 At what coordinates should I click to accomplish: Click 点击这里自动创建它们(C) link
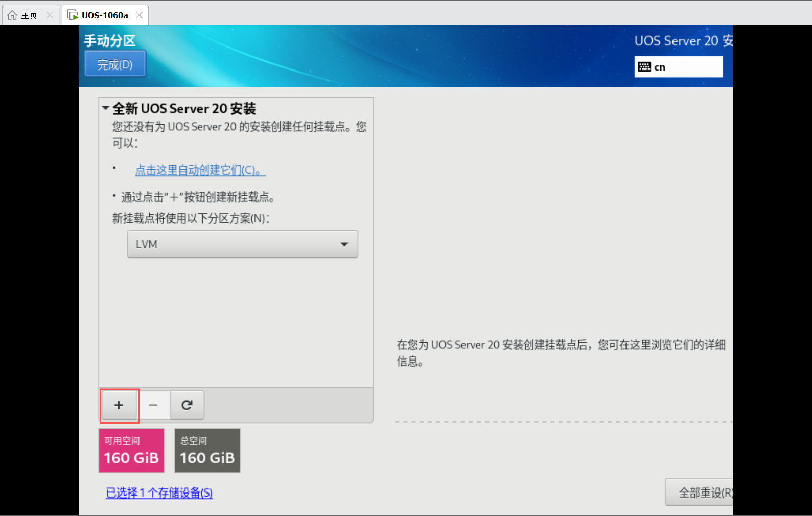(x=200, y=170)
